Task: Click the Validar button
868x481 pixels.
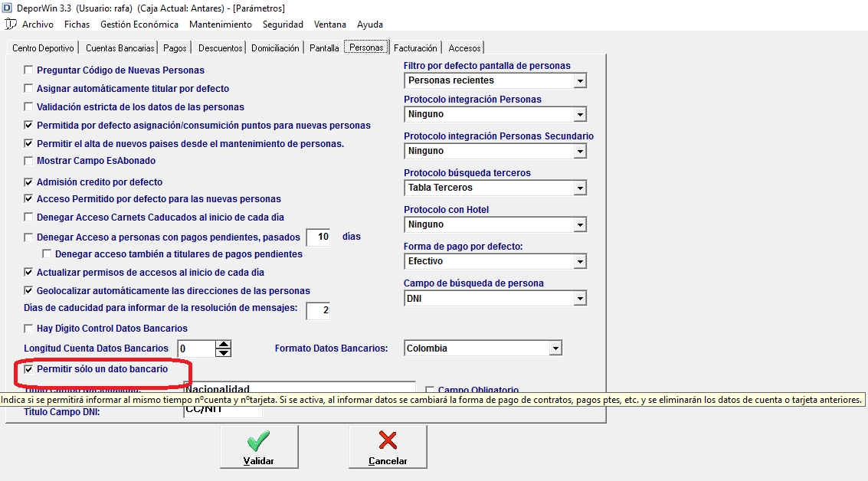Action: [x=258, y=447]
